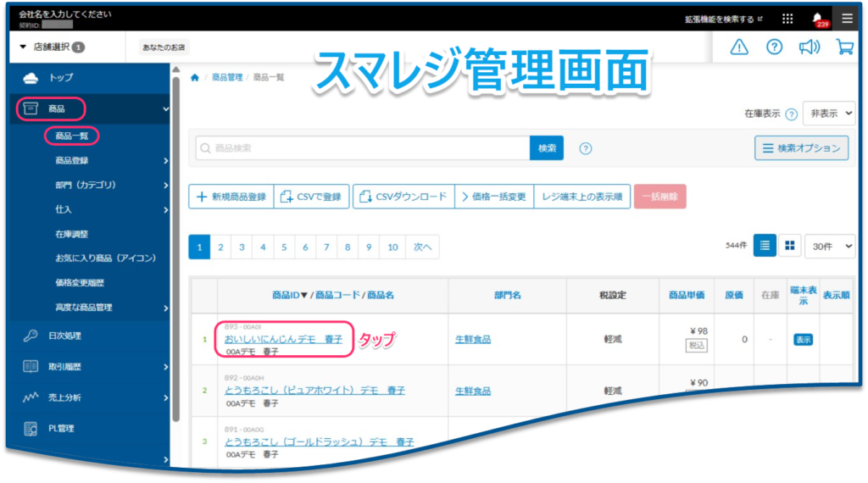This screenshot has width=868, height=483.
Task: Go to page 2 of product list
Action: click(x=220, y=247)
